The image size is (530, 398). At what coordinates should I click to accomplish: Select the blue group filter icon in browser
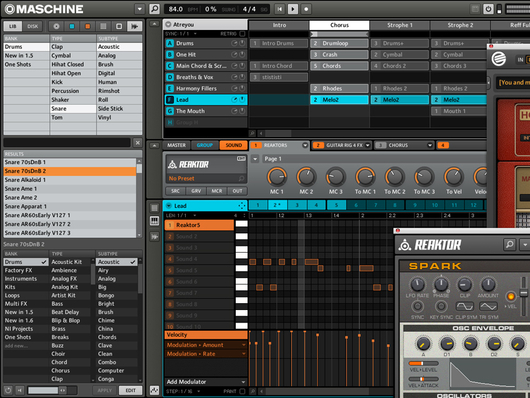(x=72, y=26)
